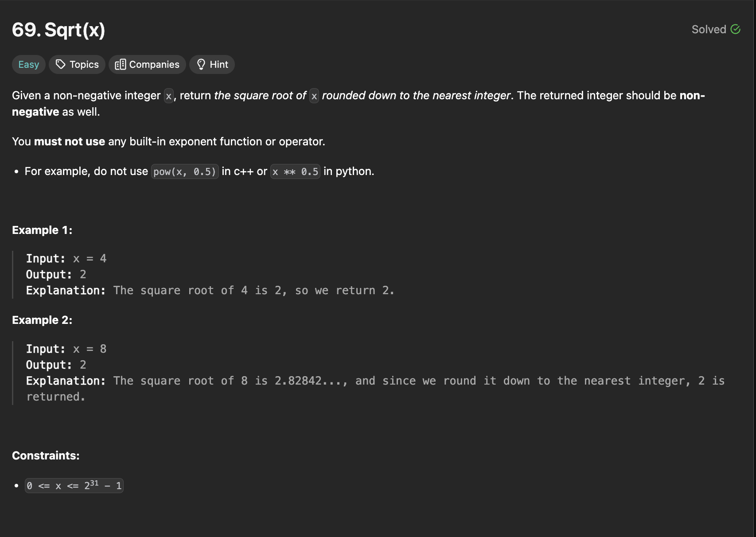Click the pow(x, 0.5) code snippet
The height and width of the screenshot is (537, 756).
(x=185, y=171)
